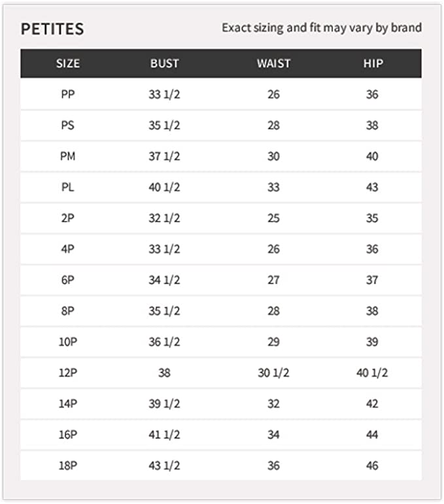Select bust value 41 1/2 for 16P
This screenshot has width=444, height=504.
pyautogui.click(x=164, y=435)
